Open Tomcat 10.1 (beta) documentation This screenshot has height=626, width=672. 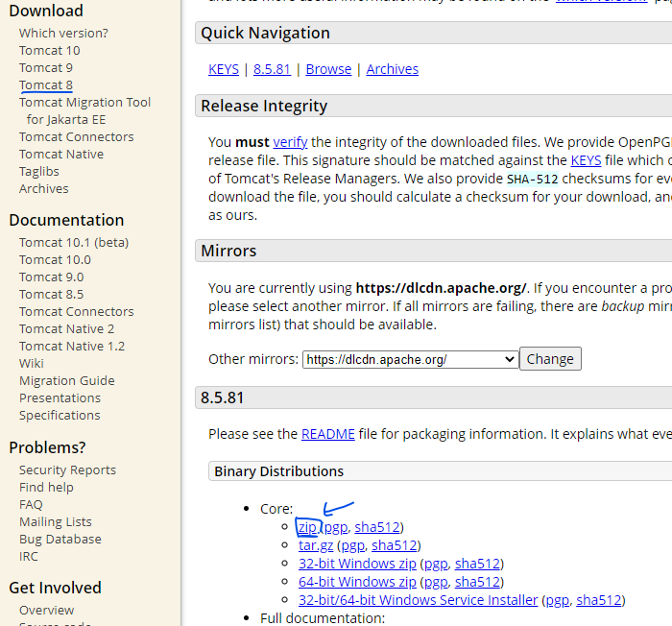74,243
